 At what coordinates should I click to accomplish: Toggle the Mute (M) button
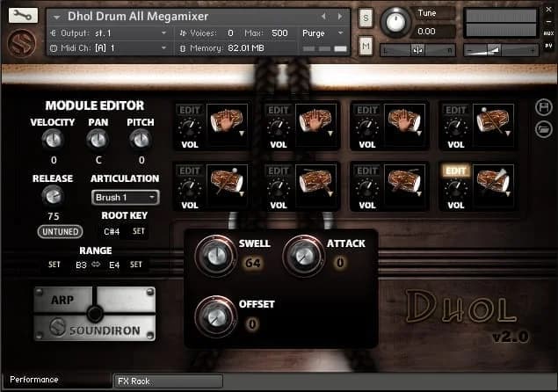click(x=366, y=46)
